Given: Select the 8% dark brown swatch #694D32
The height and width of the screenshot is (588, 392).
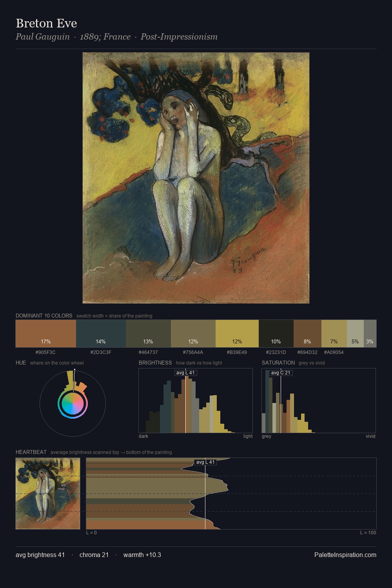Looking at the screenshot, I should click(307, 334).
